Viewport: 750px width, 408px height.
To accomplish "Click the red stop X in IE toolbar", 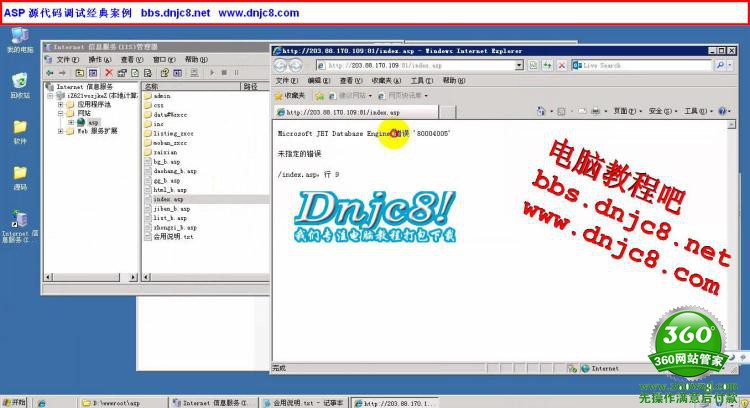I will pyautogui.click(x=562, y=66).
